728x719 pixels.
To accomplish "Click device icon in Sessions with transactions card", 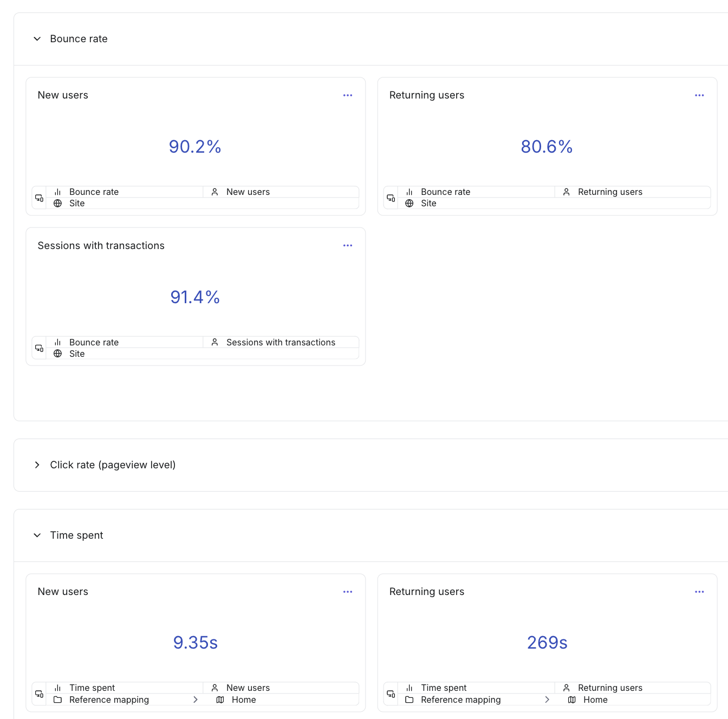I will (39, 348).
